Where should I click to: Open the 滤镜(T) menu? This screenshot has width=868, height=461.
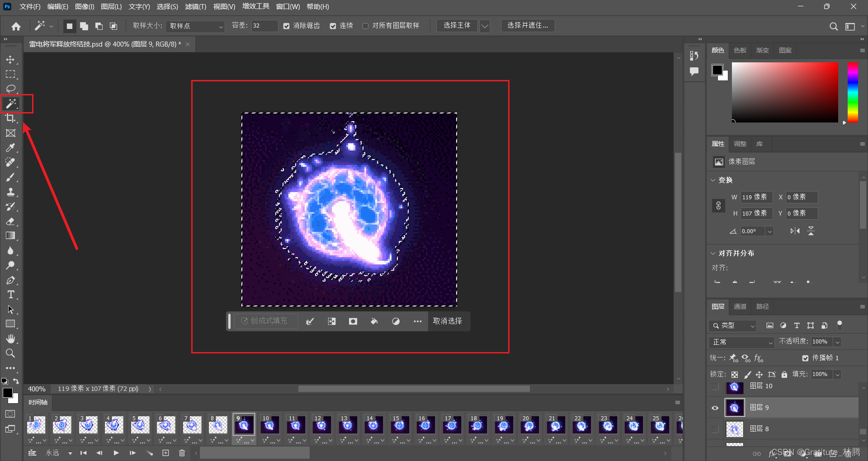(x=195, y=7)
